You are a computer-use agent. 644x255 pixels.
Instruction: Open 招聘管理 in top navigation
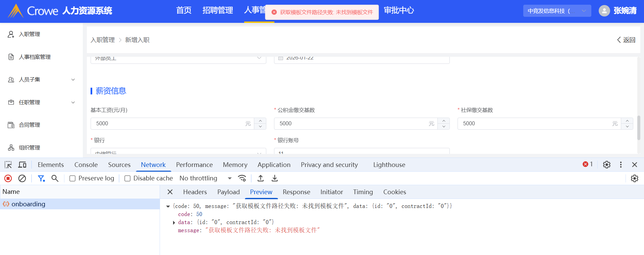(218, 10)
